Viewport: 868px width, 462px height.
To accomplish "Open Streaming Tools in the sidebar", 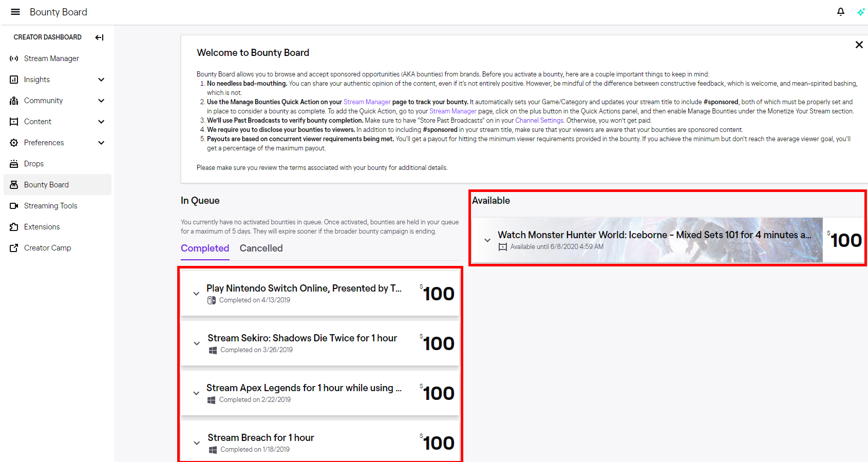I will click(x=58, y=206).
